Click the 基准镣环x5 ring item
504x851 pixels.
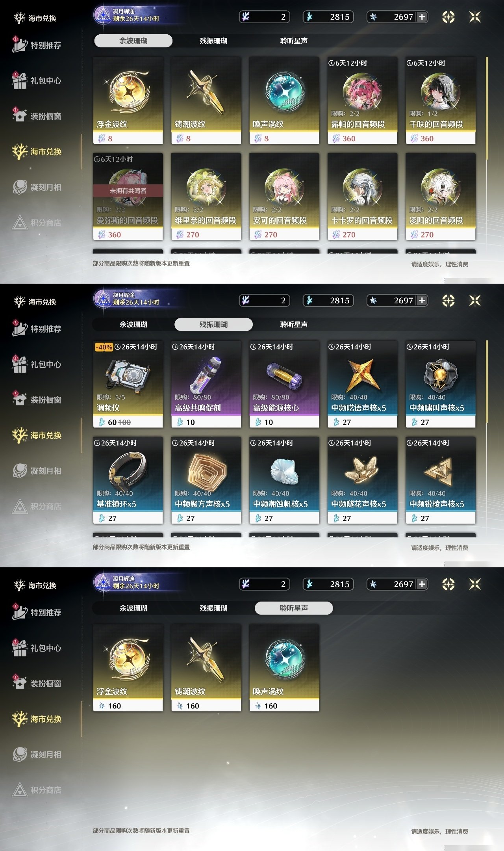click(128, 480)
